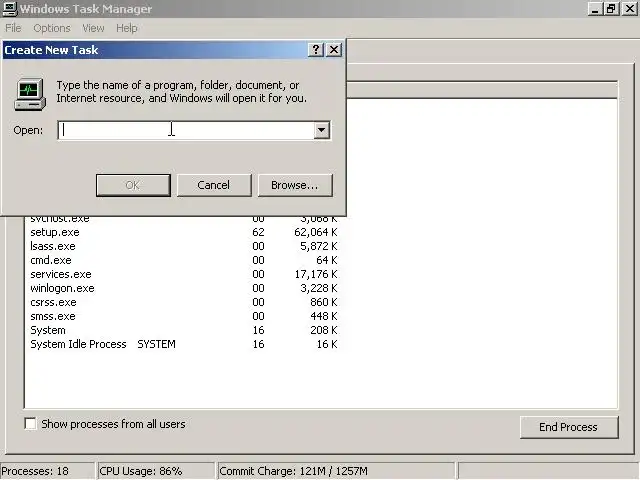
Task: Open the File menu
Action: [13, 28]
